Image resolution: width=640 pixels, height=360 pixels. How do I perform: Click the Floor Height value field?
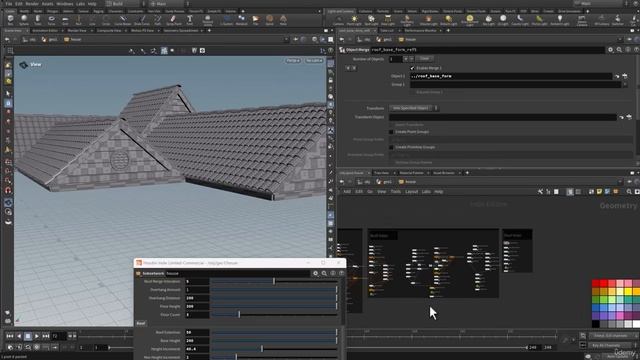coord(197,306)
